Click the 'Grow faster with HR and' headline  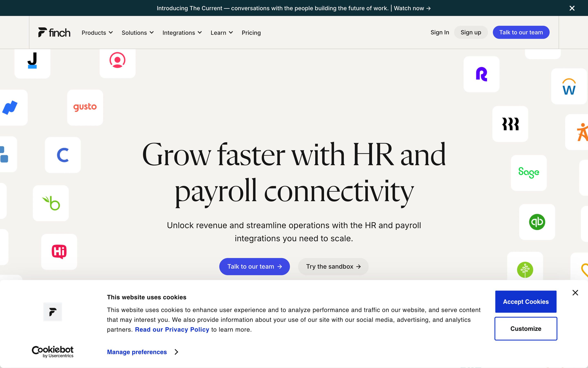click(294, 155)
